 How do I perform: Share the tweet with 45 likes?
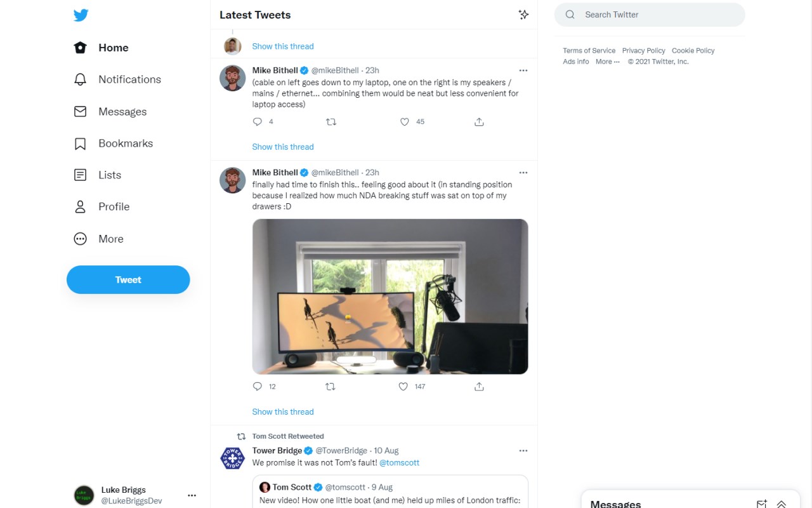coord(479,122)
